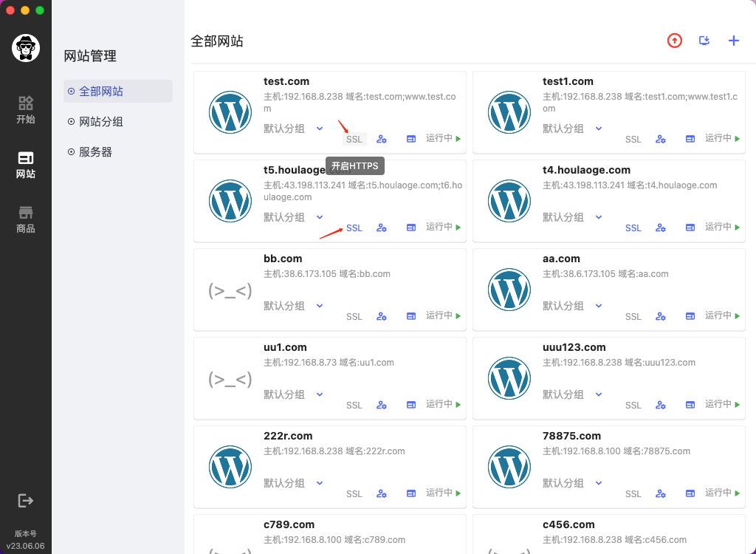Click version number v23.06.06
This screenshot has height=554, width=756.
[26, 546]
